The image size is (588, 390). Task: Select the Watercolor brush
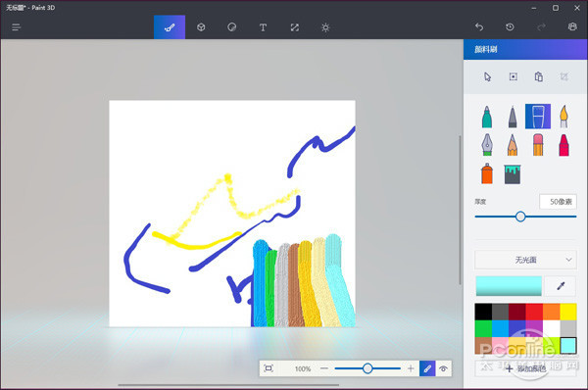pos(563,117)
